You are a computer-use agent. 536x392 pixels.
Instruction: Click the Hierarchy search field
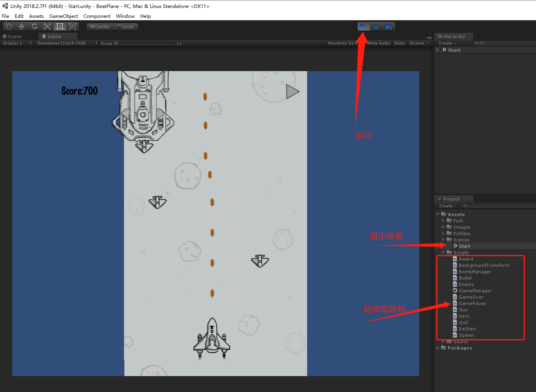click(x=504, y=43)
